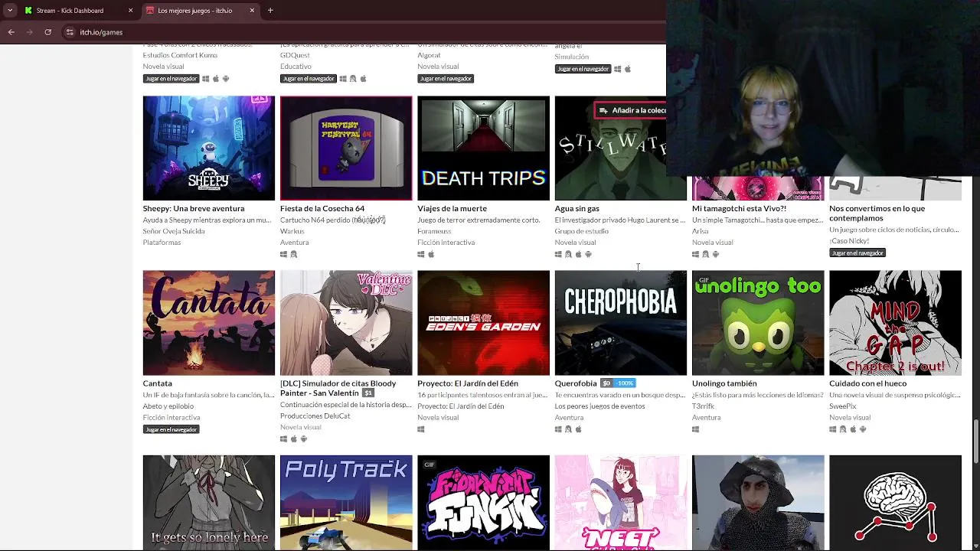
Task: Click Linux icon under Cuidado con el hueco
Action: (x=843, y=429)
